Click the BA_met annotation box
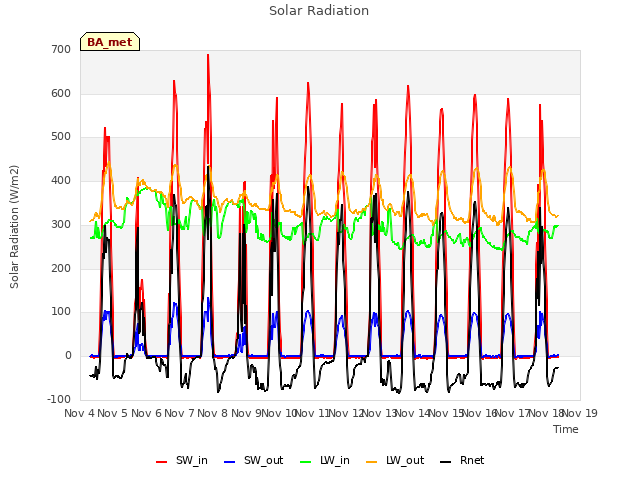The width and height of the screenshot is (640, 480). click(110, 42)
